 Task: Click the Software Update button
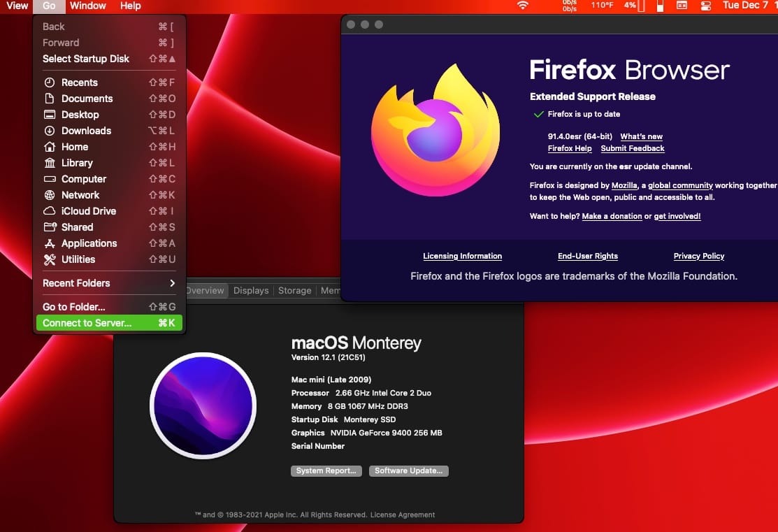(408, 470)
